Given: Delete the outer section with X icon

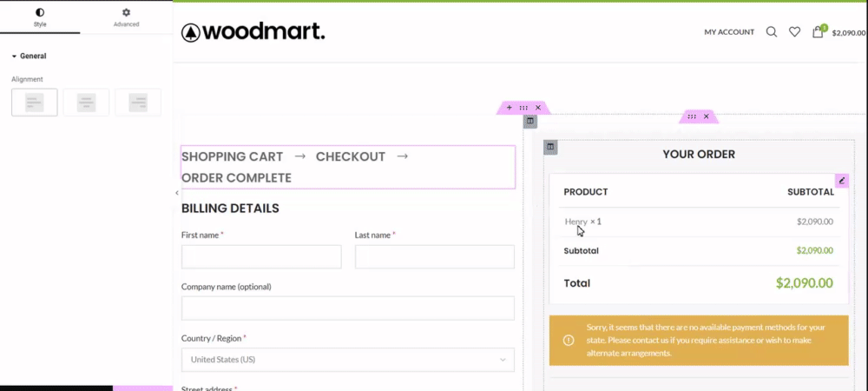Looking at the screenshot, I should tap(538, 108).
